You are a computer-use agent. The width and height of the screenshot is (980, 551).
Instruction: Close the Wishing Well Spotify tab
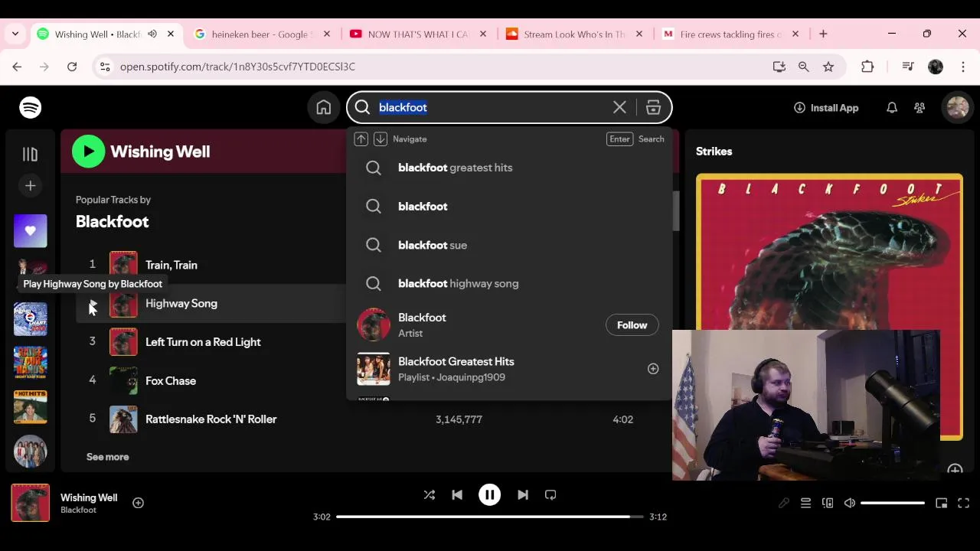click(x=171, y=34)
